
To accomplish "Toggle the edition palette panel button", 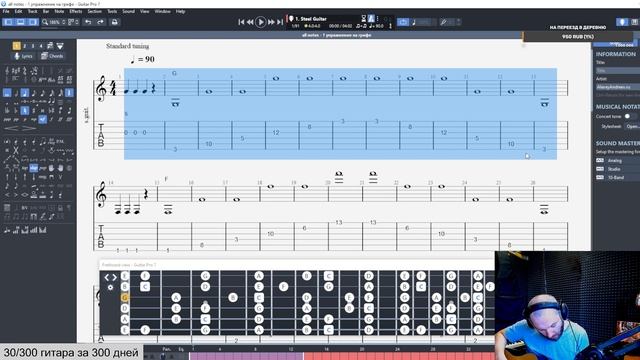I will 8,22.
